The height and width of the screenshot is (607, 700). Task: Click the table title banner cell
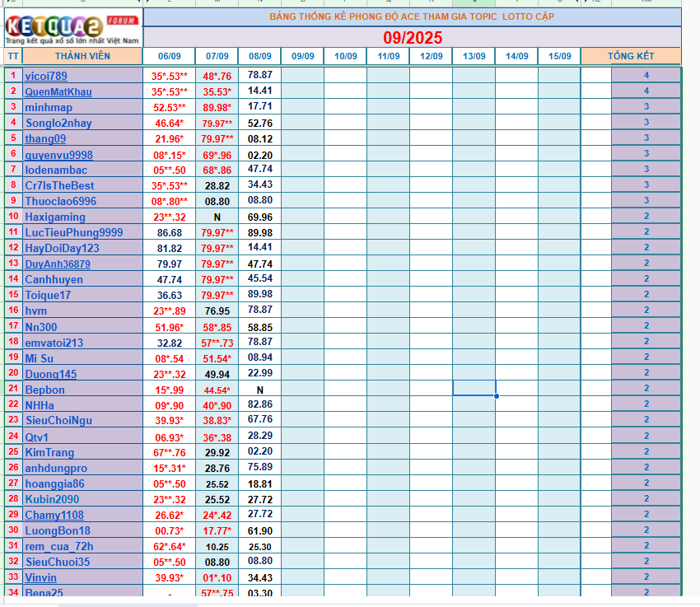pos(412,16)
